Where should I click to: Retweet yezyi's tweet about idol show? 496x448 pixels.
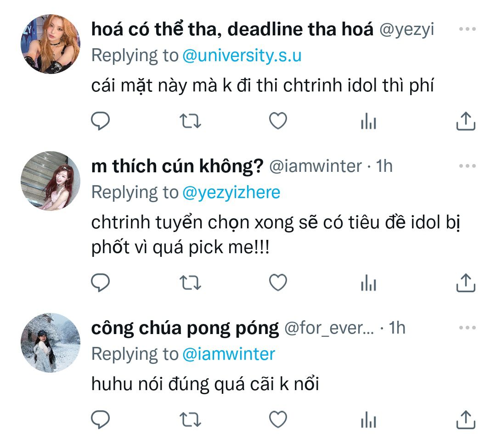tap(189, 121)
